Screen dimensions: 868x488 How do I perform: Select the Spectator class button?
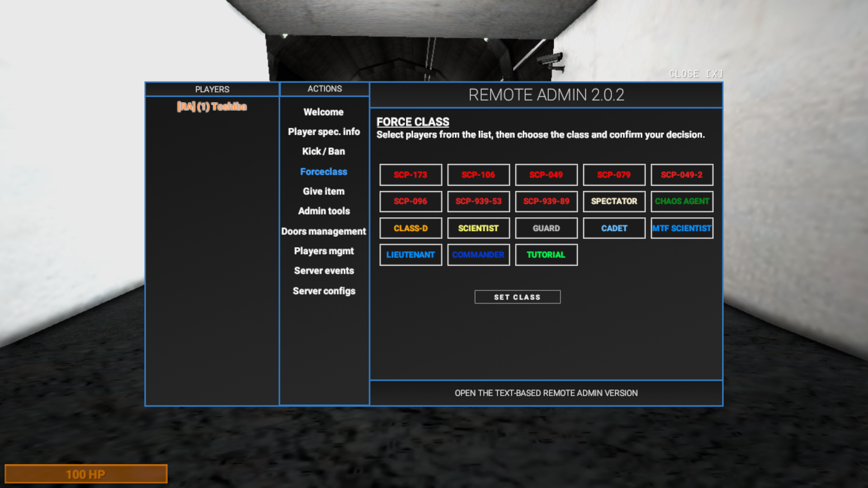(x=614, y=201)
